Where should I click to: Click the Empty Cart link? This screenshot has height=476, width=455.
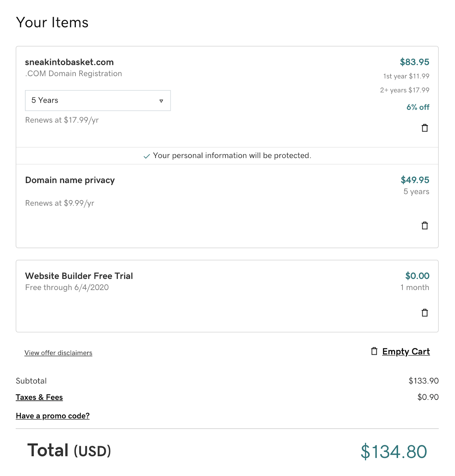(406, 351)
